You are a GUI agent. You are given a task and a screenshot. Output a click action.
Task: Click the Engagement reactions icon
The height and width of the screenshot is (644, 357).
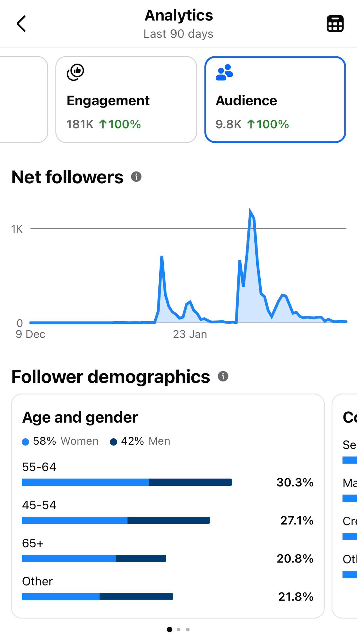click(x=75, y=72)
